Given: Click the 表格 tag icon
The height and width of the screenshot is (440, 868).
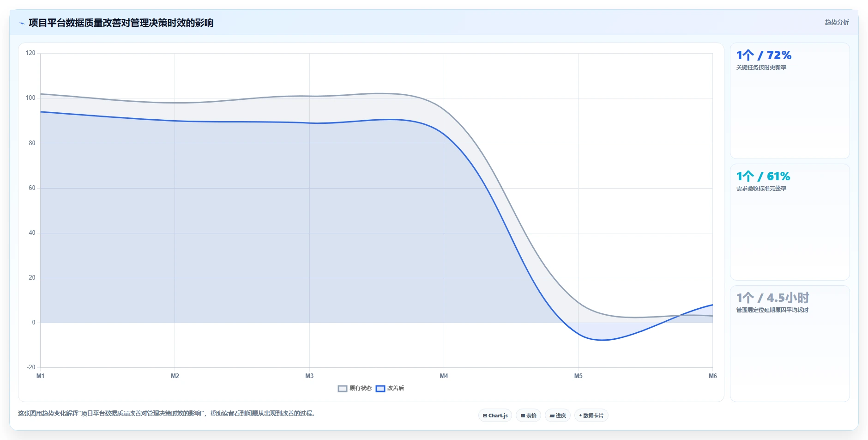Looking at the screenshot, I should tap(523, 416).
